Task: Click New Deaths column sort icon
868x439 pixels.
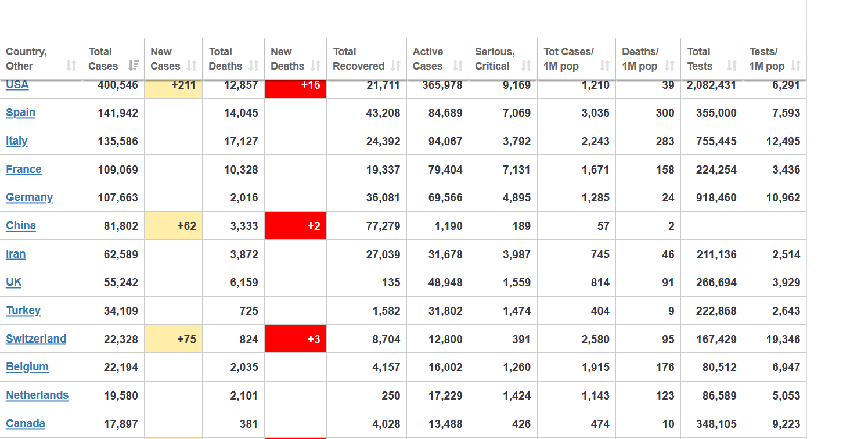Action: [316, 66]
